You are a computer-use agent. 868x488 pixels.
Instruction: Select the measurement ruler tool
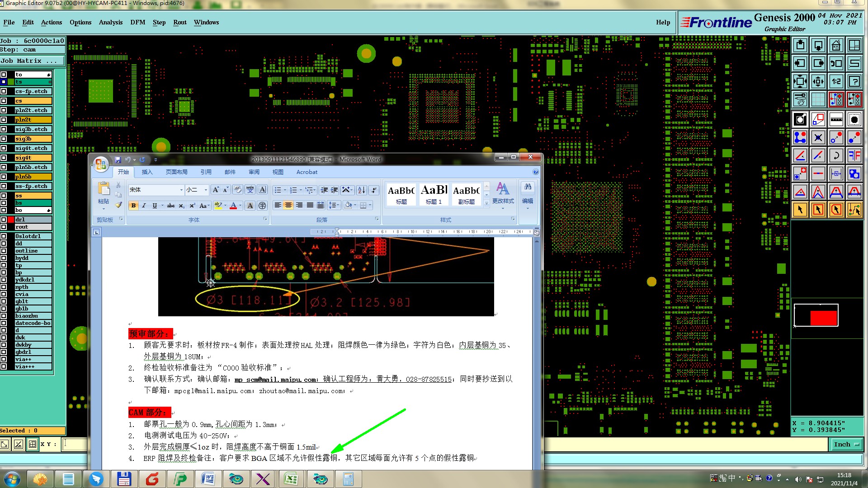tap(836, 120)
